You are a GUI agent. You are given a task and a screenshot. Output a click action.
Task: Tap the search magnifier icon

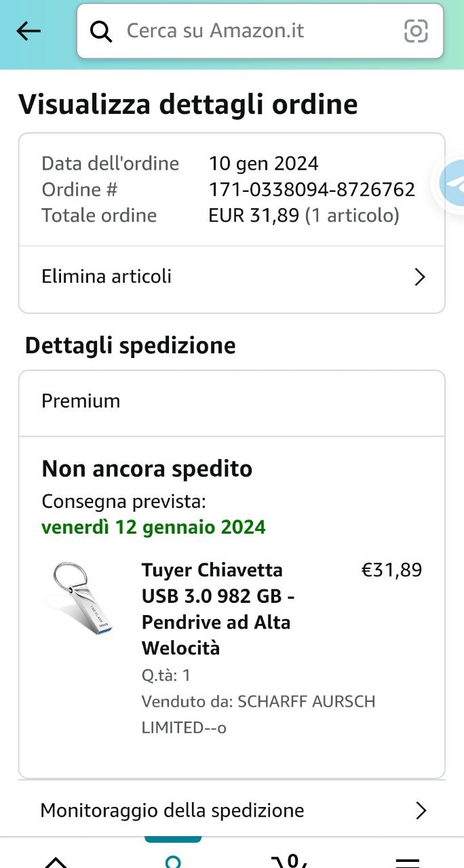(x=101, y=31)
